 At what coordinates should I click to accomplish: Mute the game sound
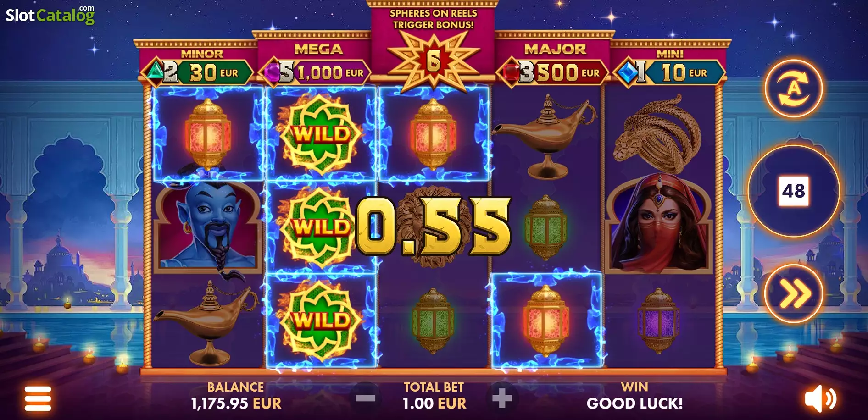[x=821, y=398]
